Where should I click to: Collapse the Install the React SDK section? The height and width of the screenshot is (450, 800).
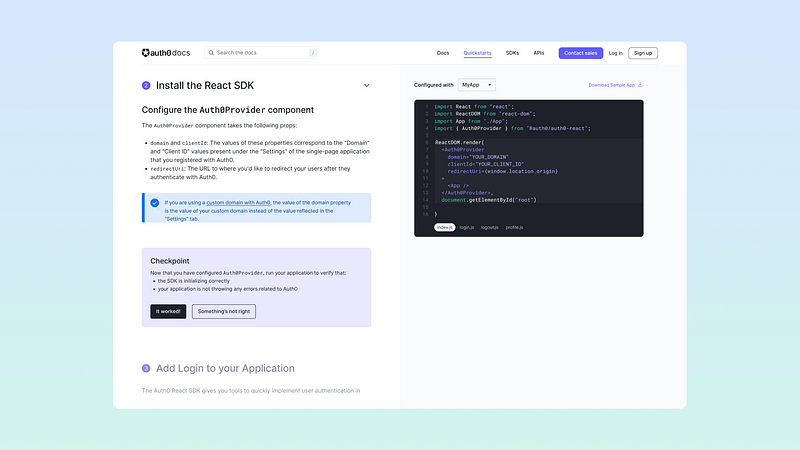pyautogui.click(x=366, y=85)
